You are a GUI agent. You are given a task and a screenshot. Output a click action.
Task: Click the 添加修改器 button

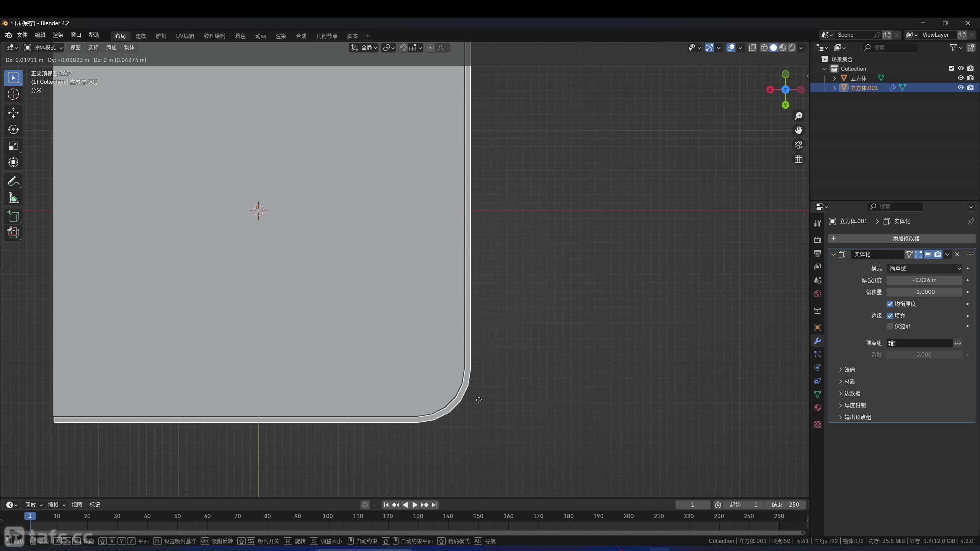[x=902, y=238]
